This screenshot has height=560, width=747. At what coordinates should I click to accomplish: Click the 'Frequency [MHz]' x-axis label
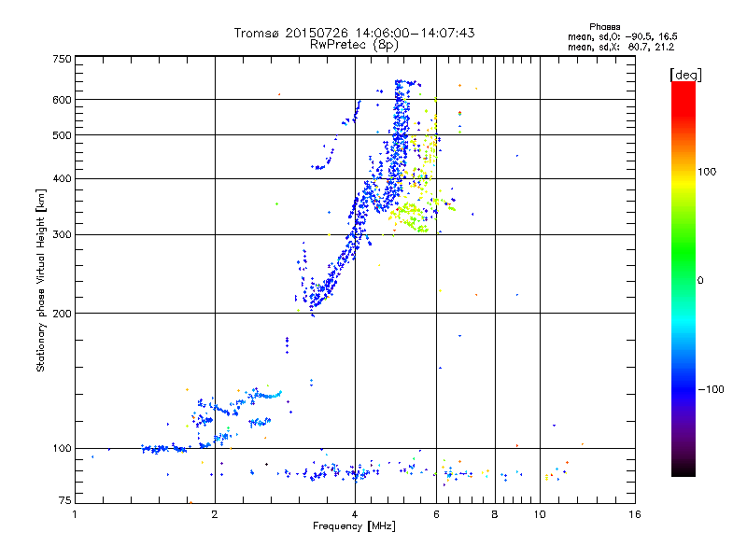tap(354, 526)
